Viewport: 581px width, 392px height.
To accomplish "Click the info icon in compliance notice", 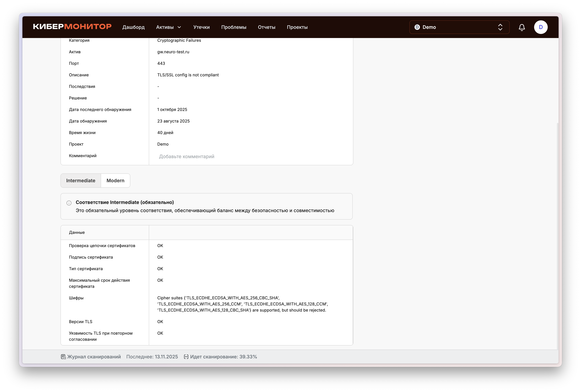I will point(69,203).
